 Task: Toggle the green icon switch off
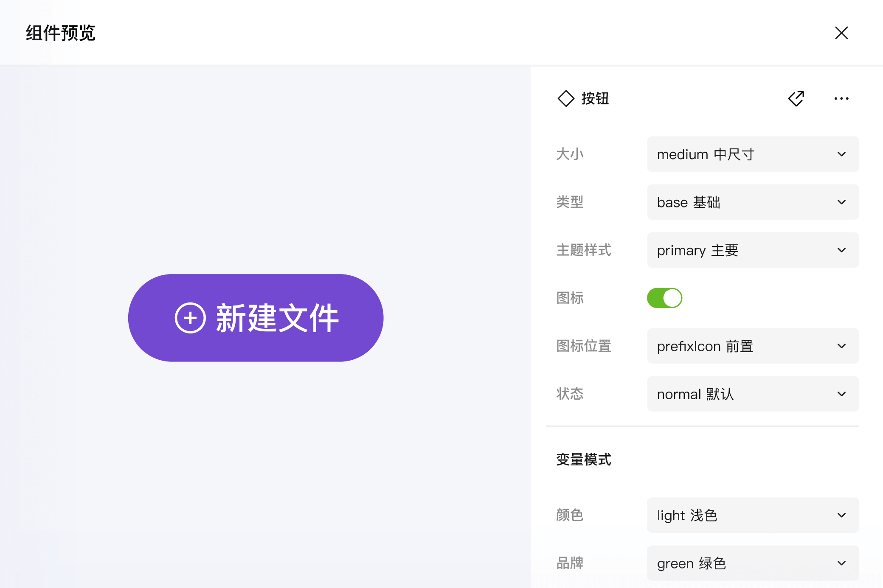664,298
